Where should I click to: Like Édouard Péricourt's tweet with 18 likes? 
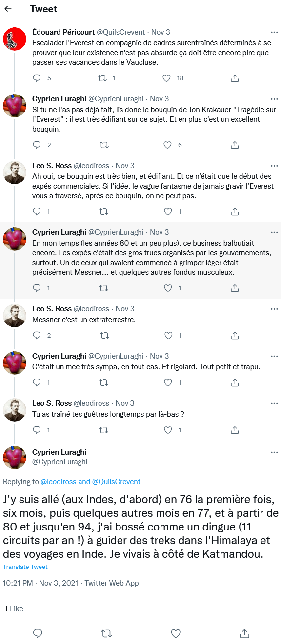167,77
